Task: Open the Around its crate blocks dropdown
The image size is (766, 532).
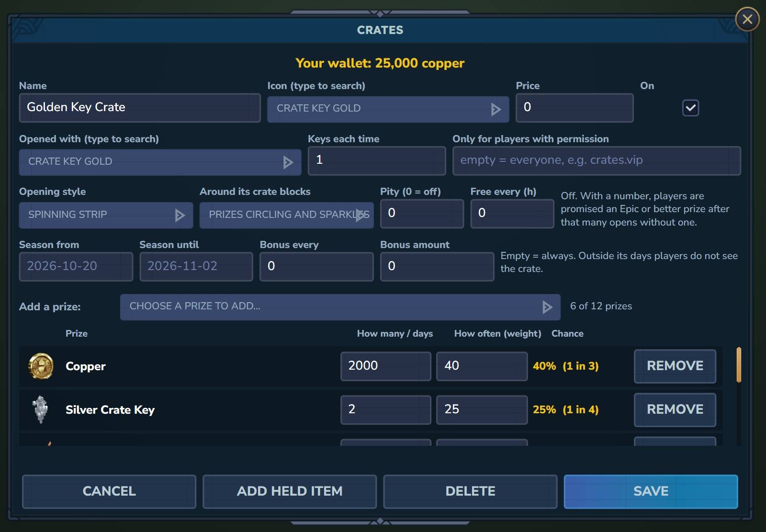Action: pyautogui.click(x=286, y=215)
